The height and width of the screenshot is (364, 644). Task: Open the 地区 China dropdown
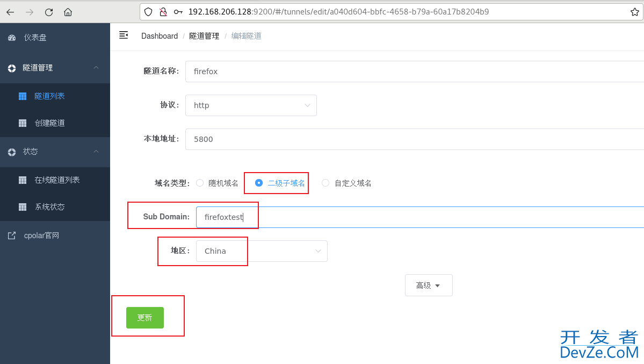(262, 251)
